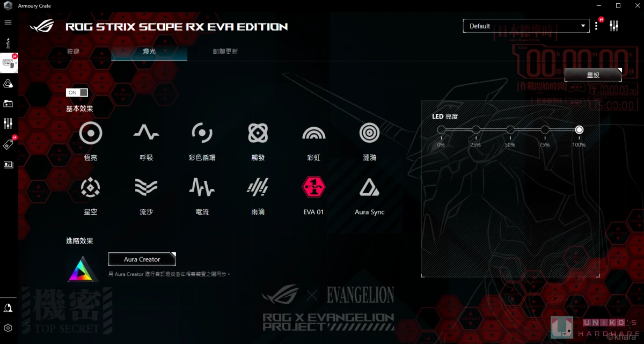Open the hamburger menu in the sidebar
Image resolution: width=644 pixels, height=344 pixels.
coord(8,23)
